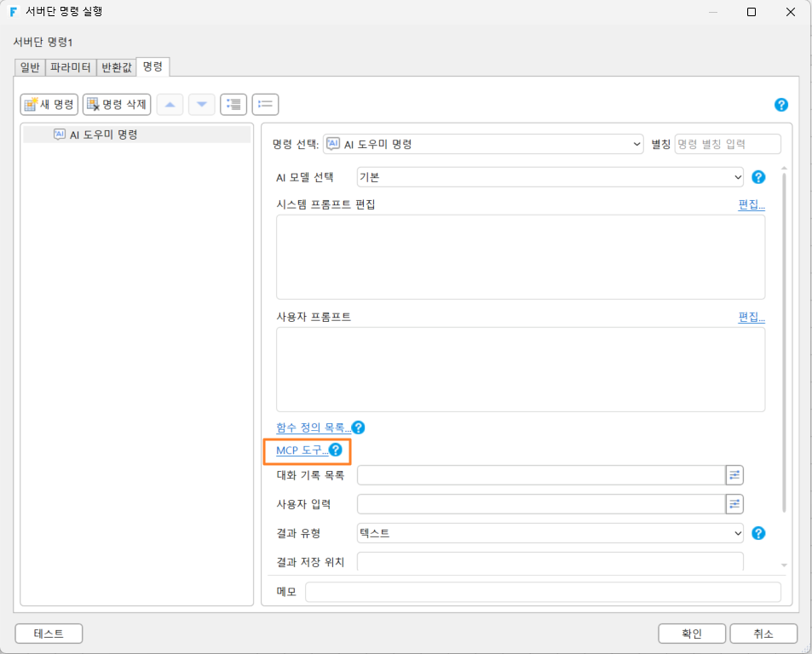812x654 pixels.
Task: Expand the AI 모델 선택 dropdown
Action: [x=550, y=177]
